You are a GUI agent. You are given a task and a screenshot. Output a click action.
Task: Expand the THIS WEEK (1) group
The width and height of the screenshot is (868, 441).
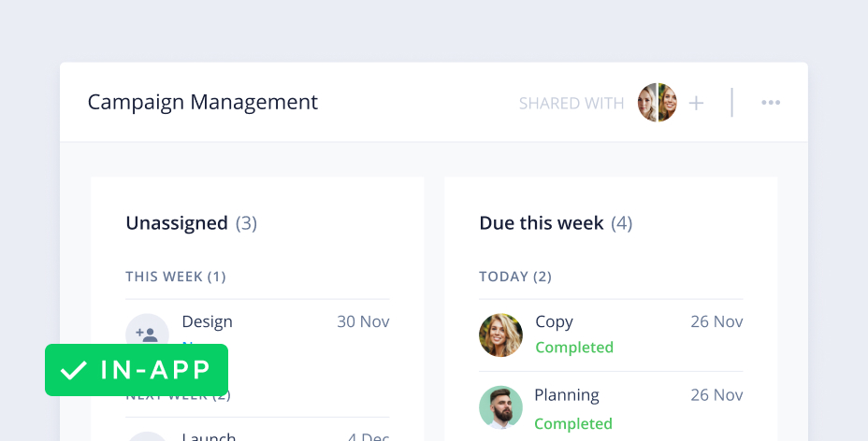pyautogui.click(x=176, y=277)
